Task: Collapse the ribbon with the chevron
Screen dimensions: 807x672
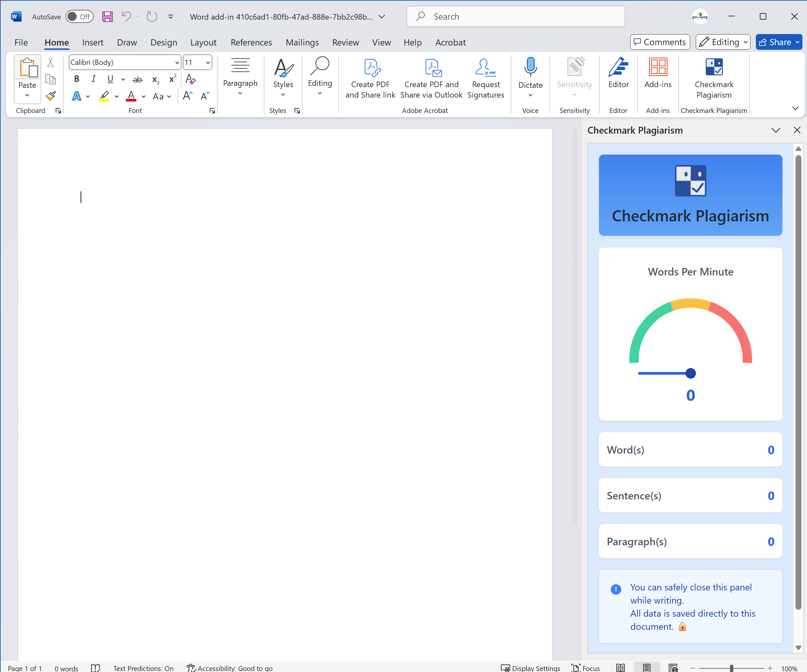Action: pos(796,108)
